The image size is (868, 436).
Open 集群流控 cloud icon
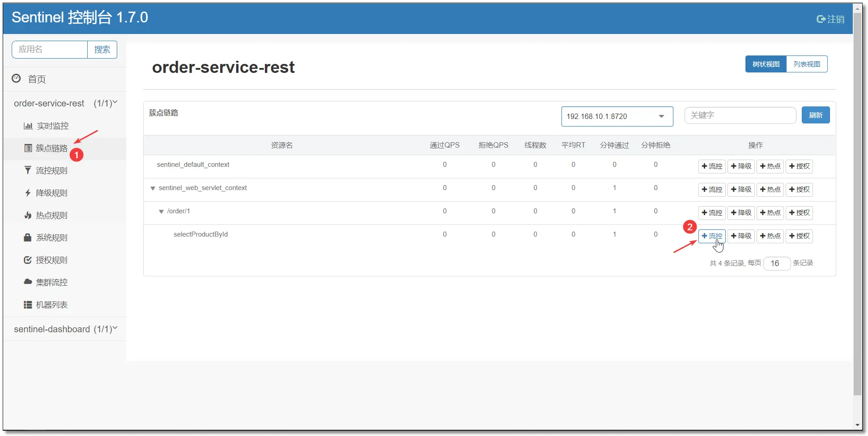point(28,282)
